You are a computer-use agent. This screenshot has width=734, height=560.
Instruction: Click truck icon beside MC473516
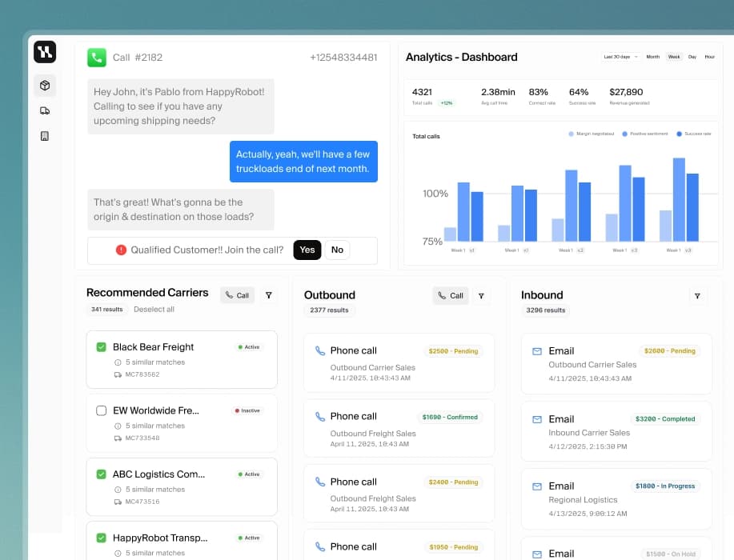[118, 502]
